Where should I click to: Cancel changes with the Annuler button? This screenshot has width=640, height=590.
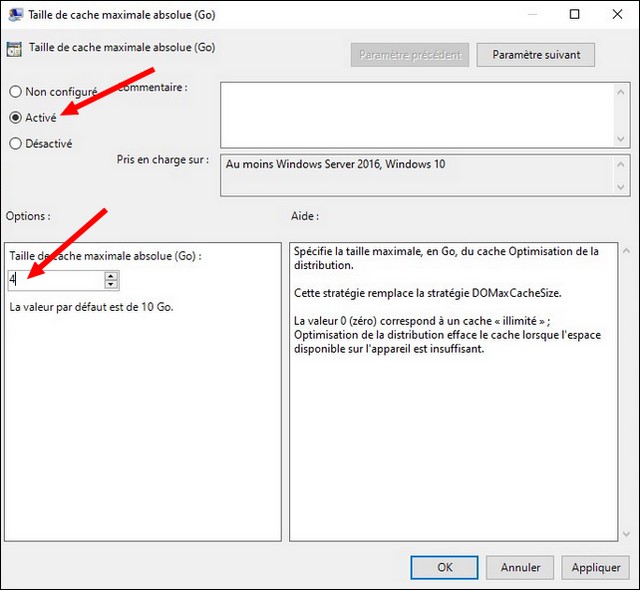(x=520, y=567)
